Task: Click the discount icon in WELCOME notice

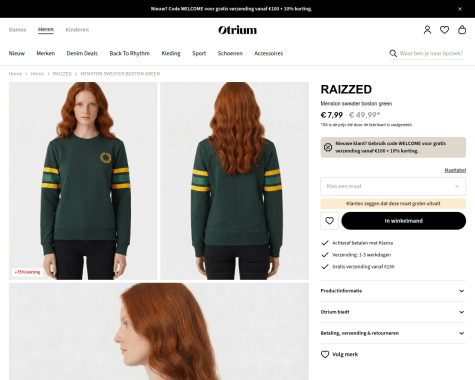Action: tap(328, 147)
